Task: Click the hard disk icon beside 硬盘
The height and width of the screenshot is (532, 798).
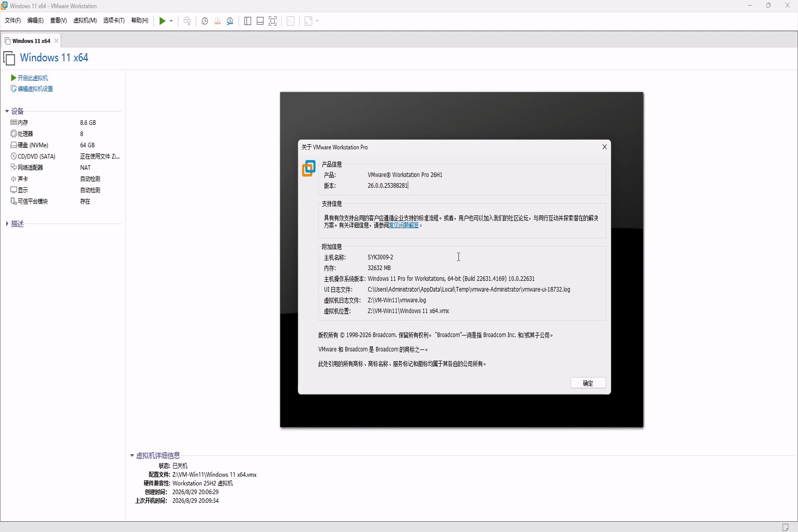Action: pyautogui.click(x=14, y=145)
